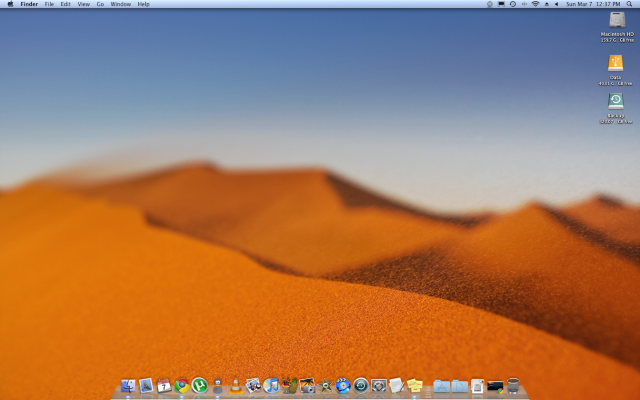Open System Preferences gear icon in Dock
Image resolution: width=640 pixels, height=400 pixels.
(x=379, y=386)
